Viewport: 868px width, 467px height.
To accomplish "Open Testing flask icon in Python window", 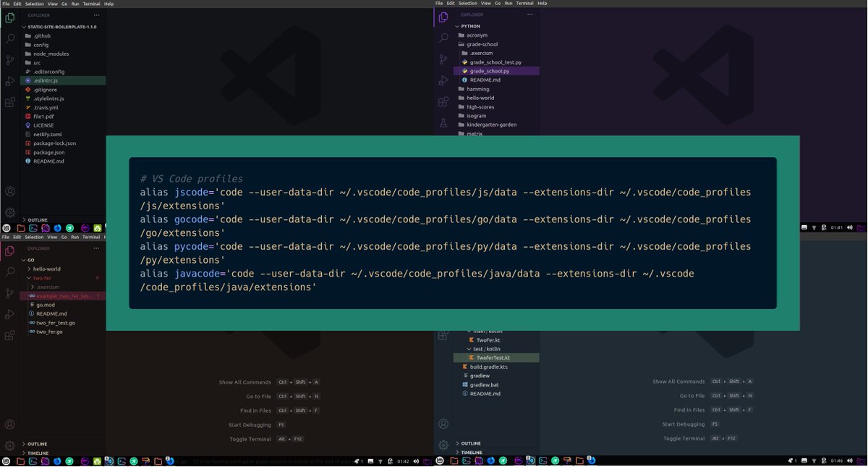I will click(x=443, y=123).
